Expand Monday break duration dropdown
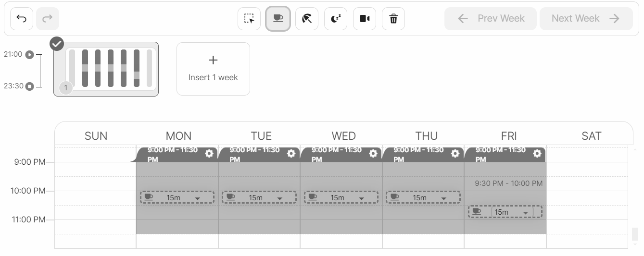The height and width of the screenshot is (256, 644). (x=197, y=198)
